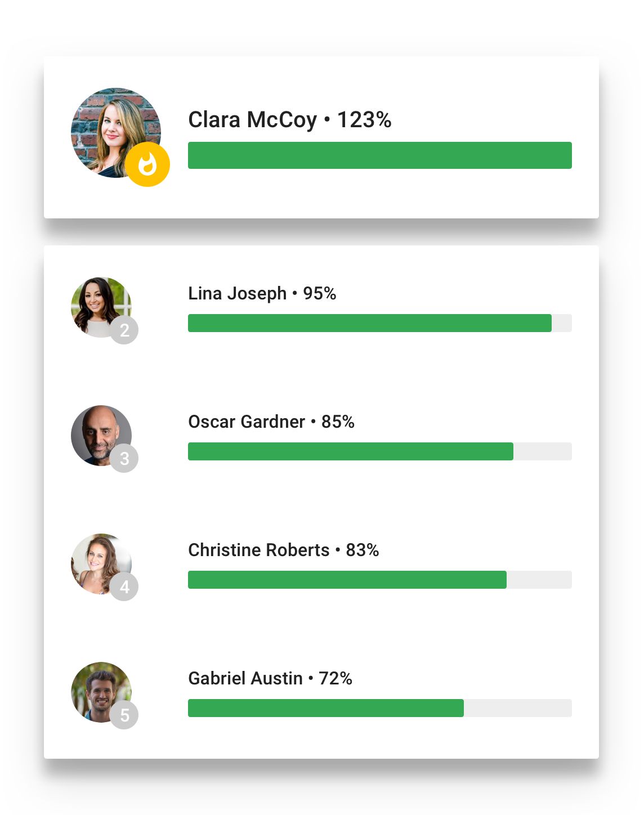Select the Gabriel Austin • 72% label

[270, 678]
